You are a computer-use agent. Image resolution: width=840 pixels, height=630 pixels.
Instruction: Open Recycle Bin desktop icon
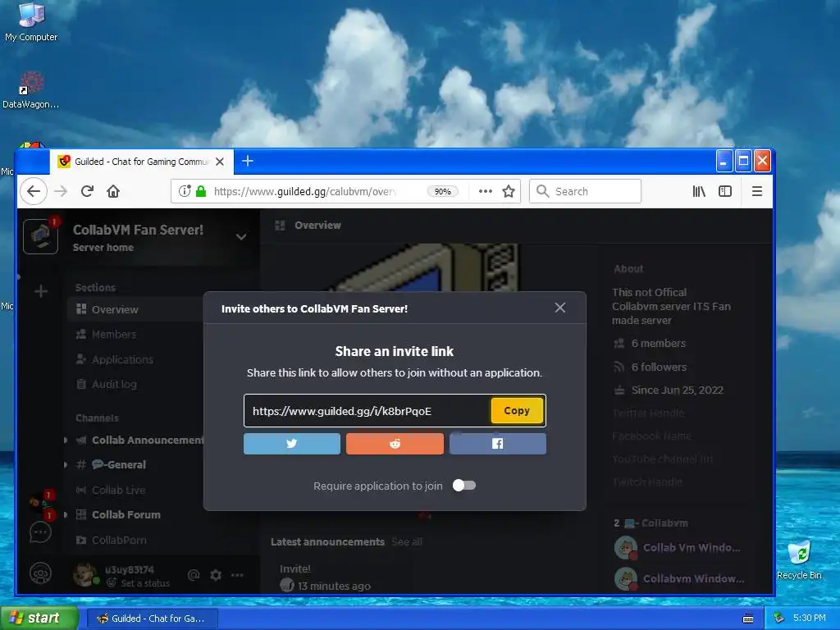pyautogui.click(x=799, y=560)
